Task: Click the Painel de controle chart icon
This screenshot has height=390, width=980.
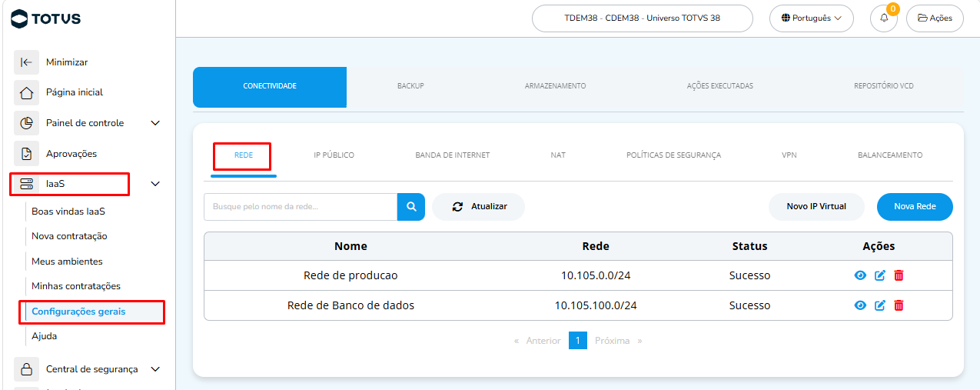Action: coord(26,123)
